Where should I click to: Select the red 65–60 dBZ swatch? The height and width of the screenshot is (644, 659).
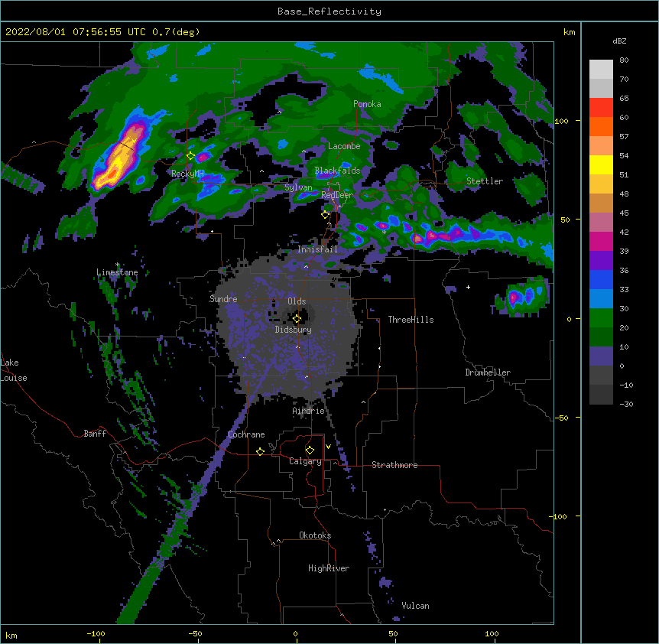(601, 108)
